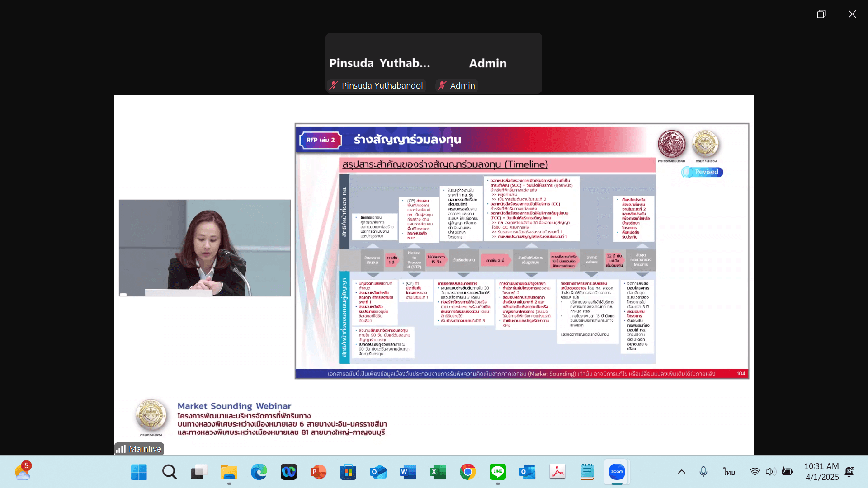Image resolution: width=868 pixels, height=488 pixels.
Task: Click the presenter's video feed
Action: (205, 248)
